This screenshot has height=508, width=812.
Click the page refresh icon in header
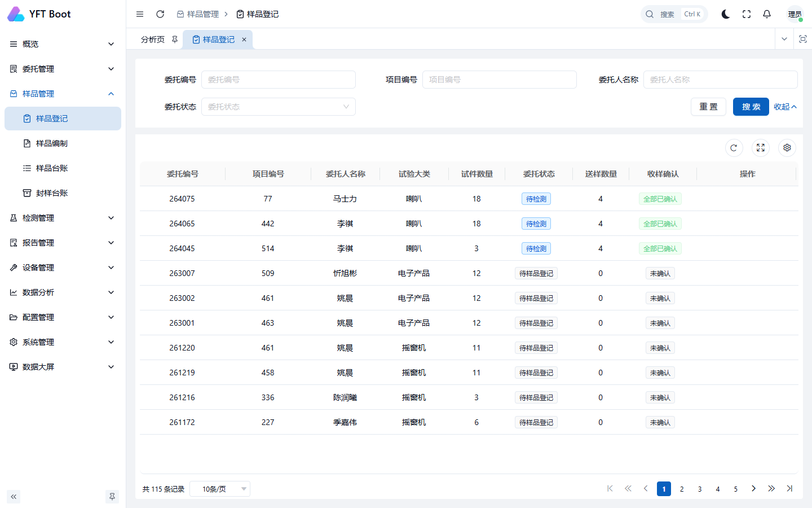click(x=160, y=14)
